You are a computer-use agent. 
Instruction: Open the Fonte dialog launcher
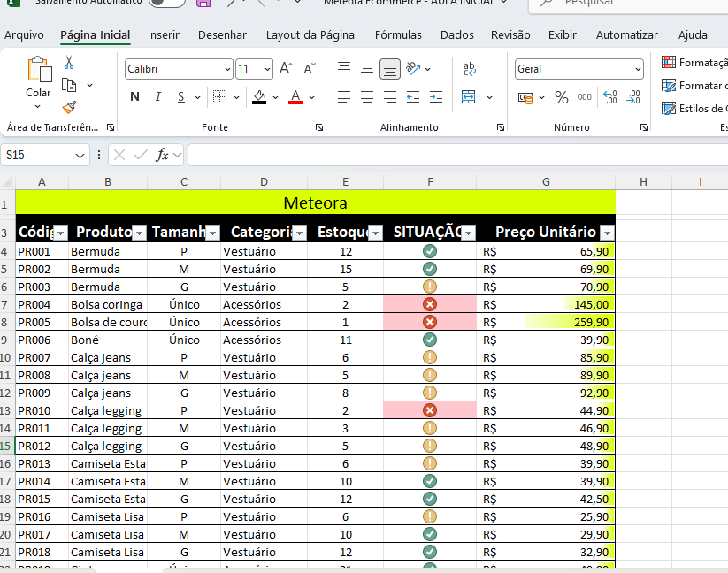click(x=319, y=127)
